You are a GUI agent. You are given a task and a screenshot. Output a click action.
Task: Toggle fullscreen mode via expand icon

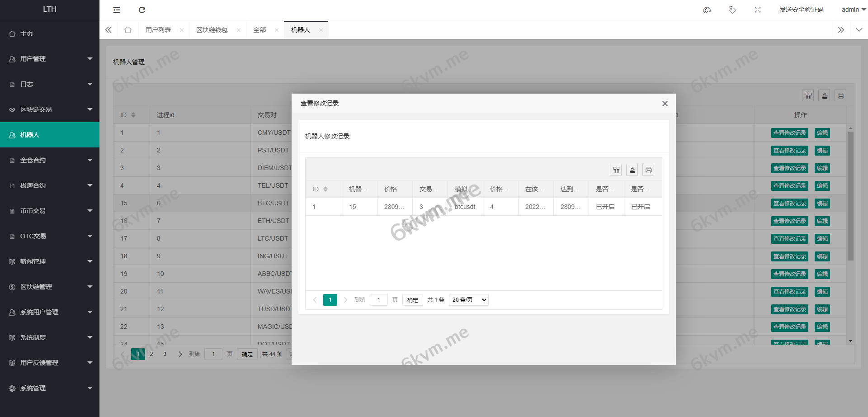pos(758,9)
